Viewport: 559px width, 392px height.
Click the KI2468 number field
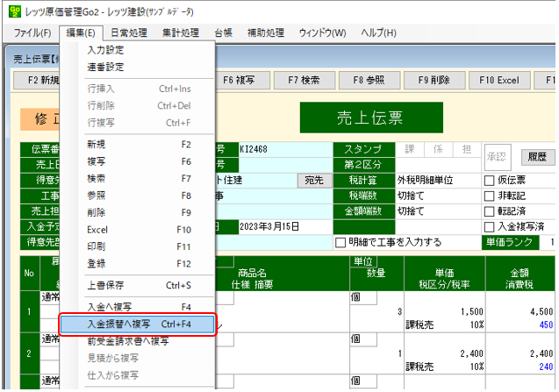click(x=285, y=149)
